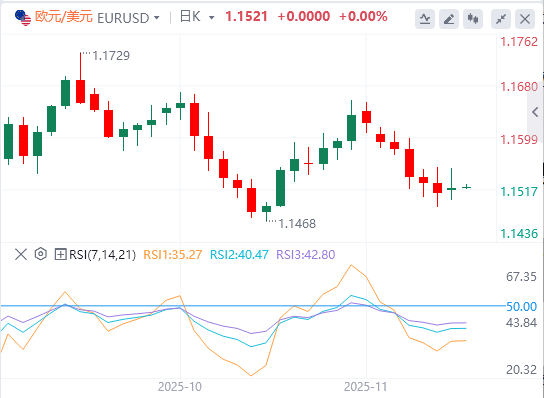Expand the side panel with left chevron
The height and width of the screenshot is (398, 544).
[535, 112]
